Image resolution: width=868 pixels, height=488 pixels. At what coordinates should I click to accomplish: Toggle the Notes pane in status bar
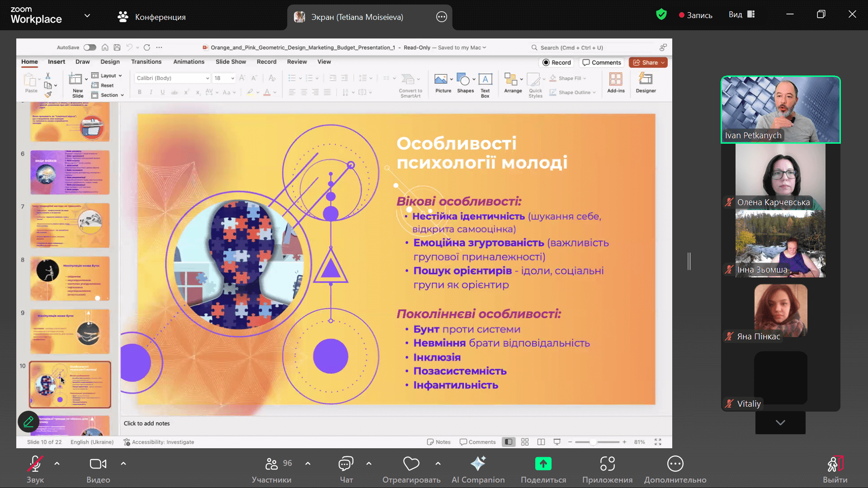[439, 442]
